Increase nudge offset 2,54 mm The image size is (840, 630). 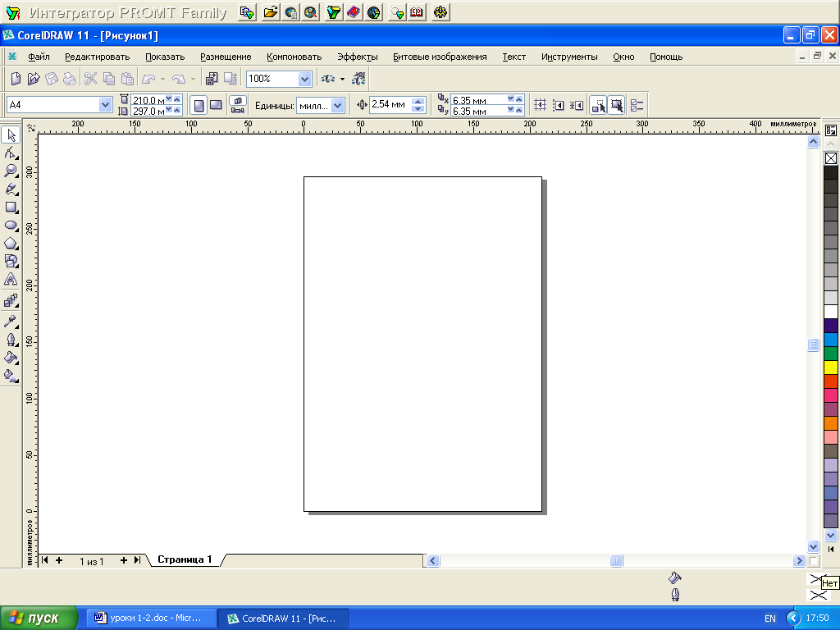click(x=418, y=101)
